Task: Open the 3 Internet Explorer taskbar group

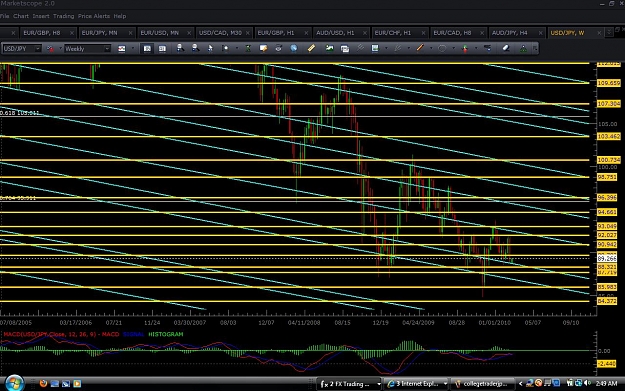Action: pyautogui.click(x=417, y=384)
